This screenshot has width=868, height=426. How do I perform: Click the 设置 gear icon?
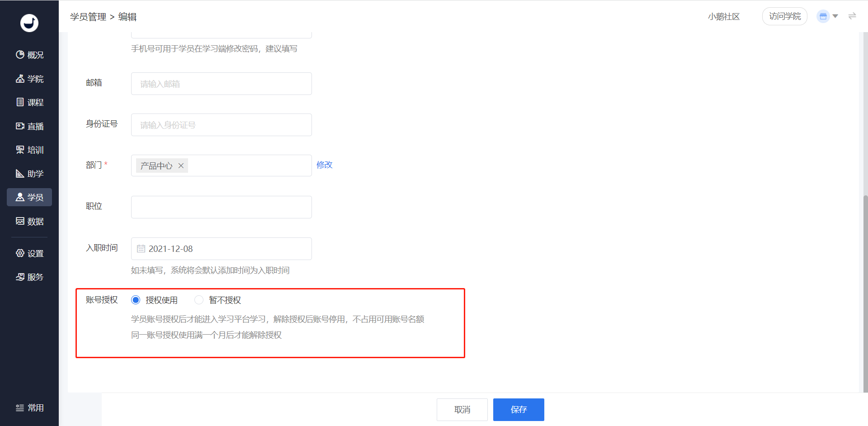(x=20, y=253)
